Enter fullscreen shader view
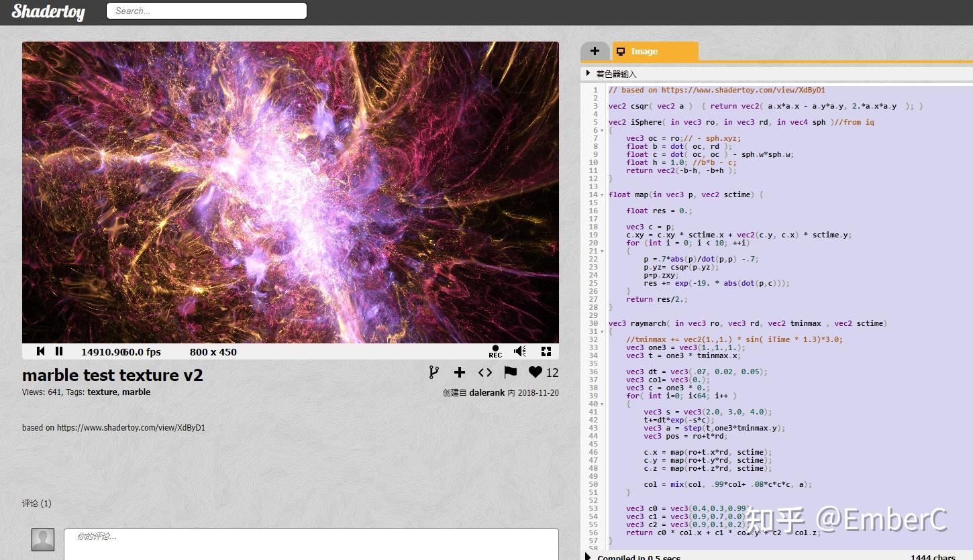 (546, 351)
